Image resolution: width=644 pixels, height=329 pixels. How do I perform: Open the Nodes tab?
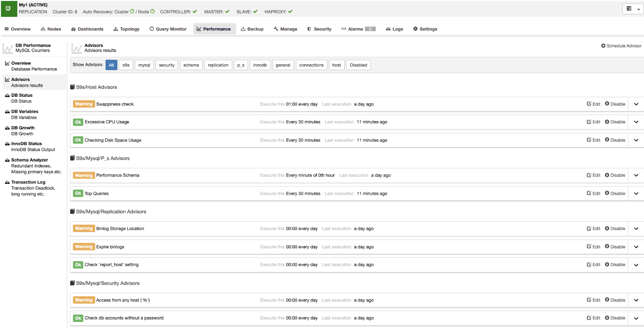pyautogui.click(x=51, y=29)
